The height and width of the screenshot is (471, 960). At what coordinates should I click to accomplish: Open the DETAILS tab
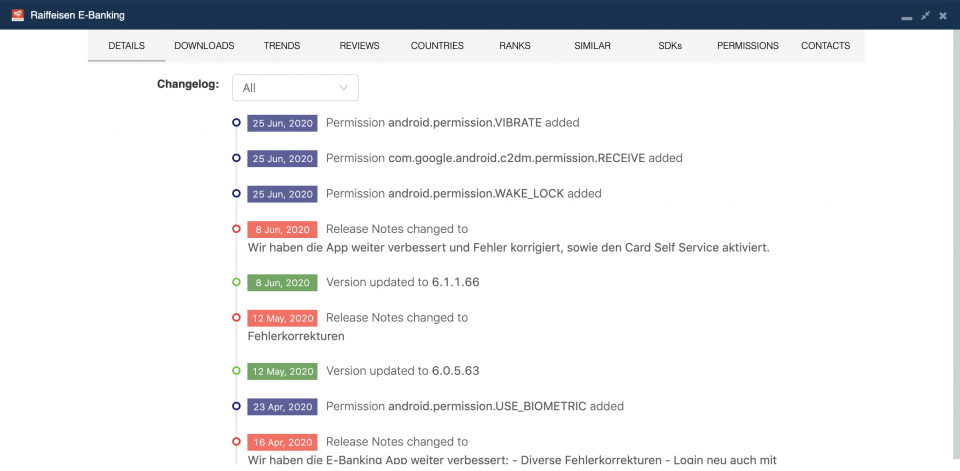pos(126,45)
